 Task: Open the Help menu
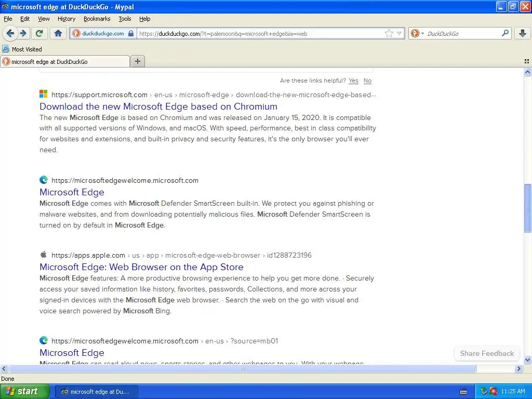pyautogui.click(x=144, y=19)
